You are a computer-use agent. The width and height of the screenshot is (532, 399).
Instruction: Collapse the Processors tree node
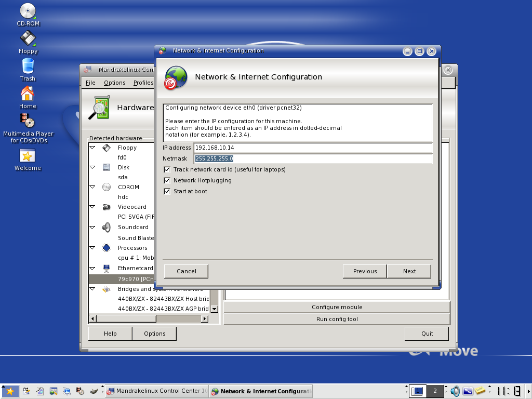point(92,248)
